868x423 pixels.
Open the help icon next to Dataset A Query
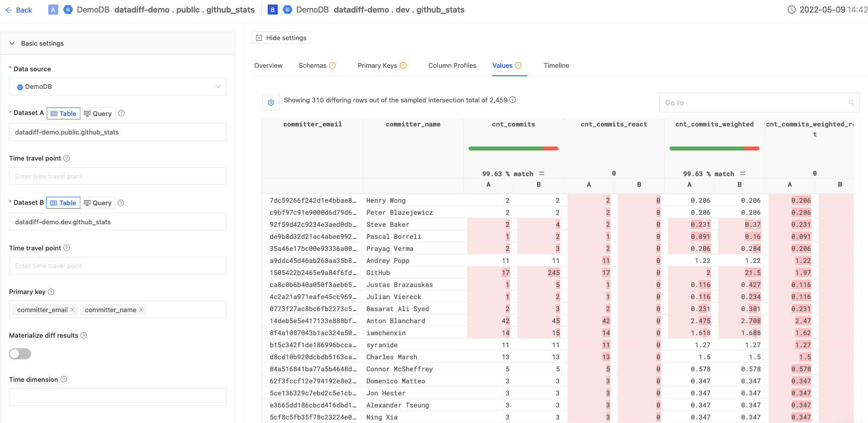point(121,113)
